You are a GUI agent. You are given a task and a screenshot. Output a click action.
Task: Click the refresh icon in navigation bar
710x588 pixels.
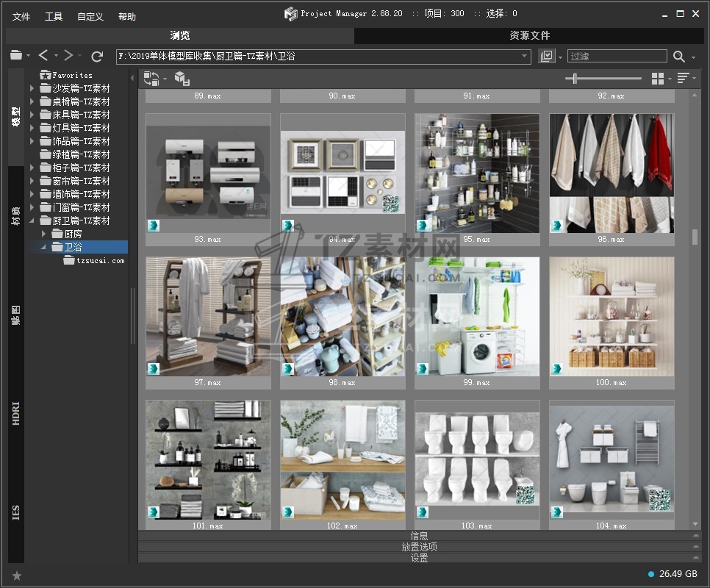(x=97, y=56)
